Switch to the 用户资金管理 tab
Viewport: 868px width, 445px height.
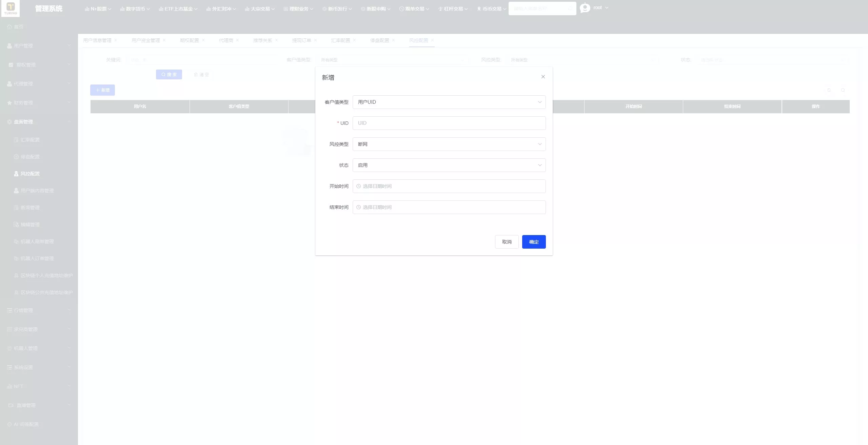[146, 40]
